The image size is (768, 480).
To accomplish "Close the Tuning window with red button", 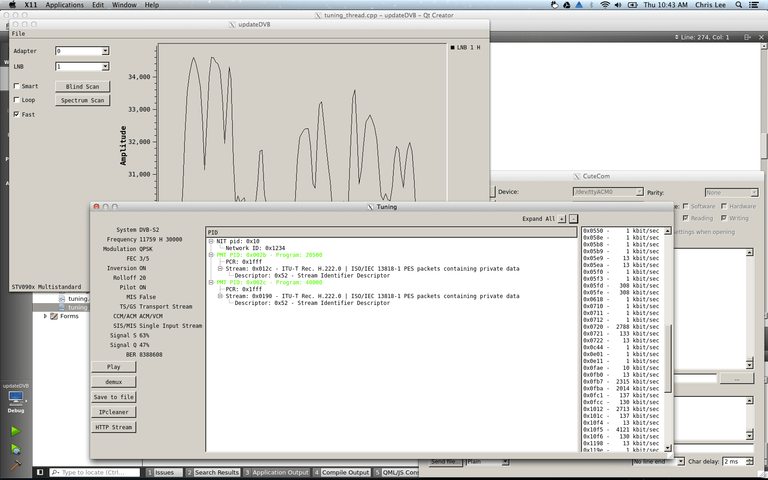I will tap(96, 207).
